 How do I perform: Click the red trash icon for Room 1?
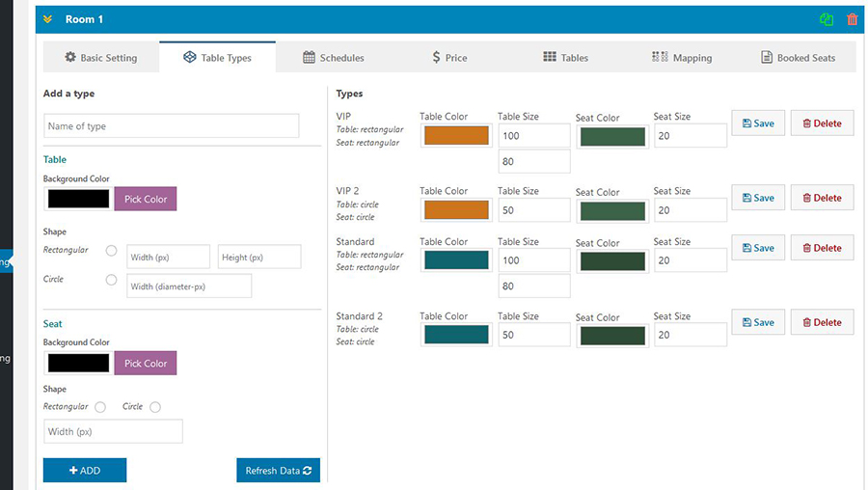tap(852, 19)
